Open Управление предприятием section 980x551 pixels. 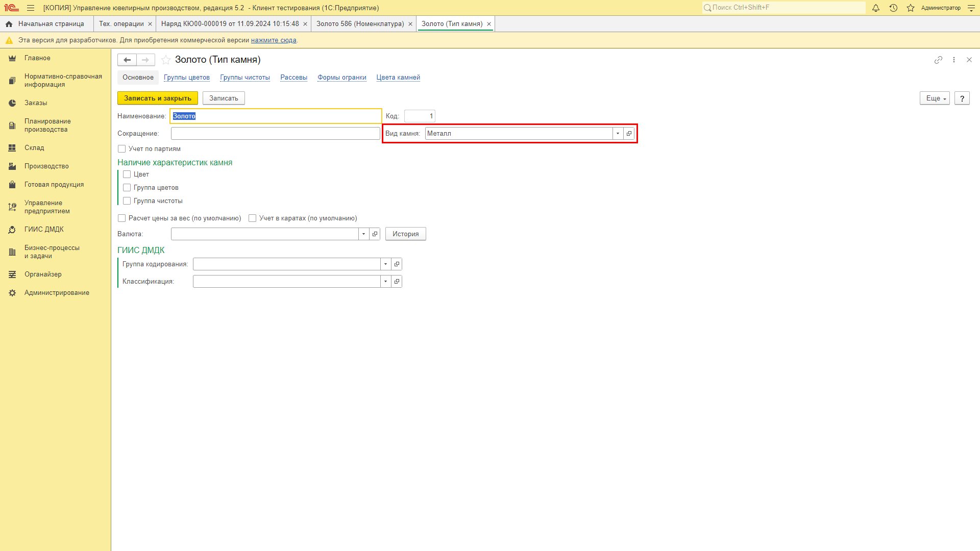click(x=47, y=207)
